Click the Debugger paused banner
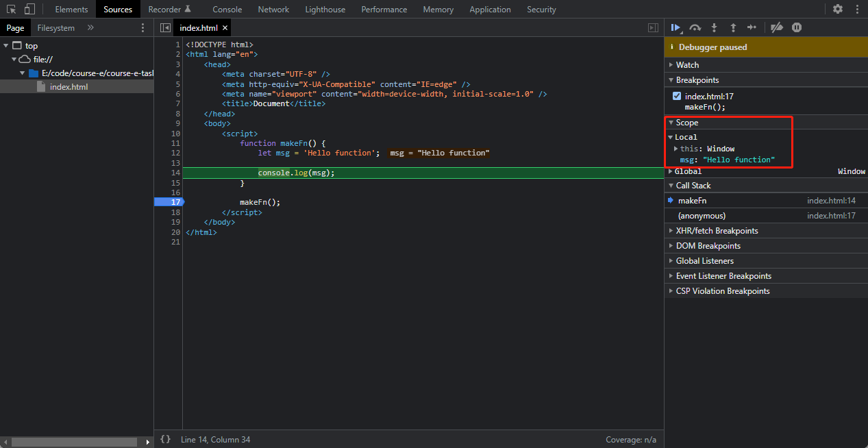Viewport: 868px width, 448px height. (766, 47)
